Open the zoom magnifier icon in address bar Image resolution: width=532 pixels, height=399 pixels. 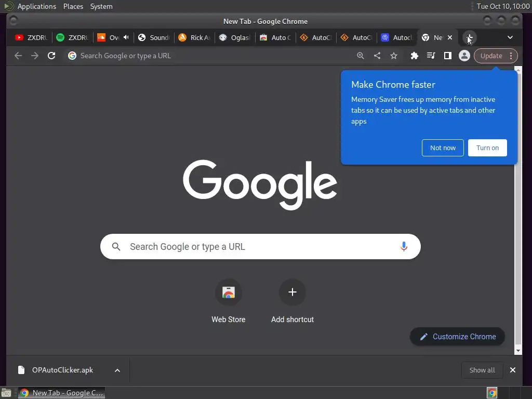[x=361, y=56]
